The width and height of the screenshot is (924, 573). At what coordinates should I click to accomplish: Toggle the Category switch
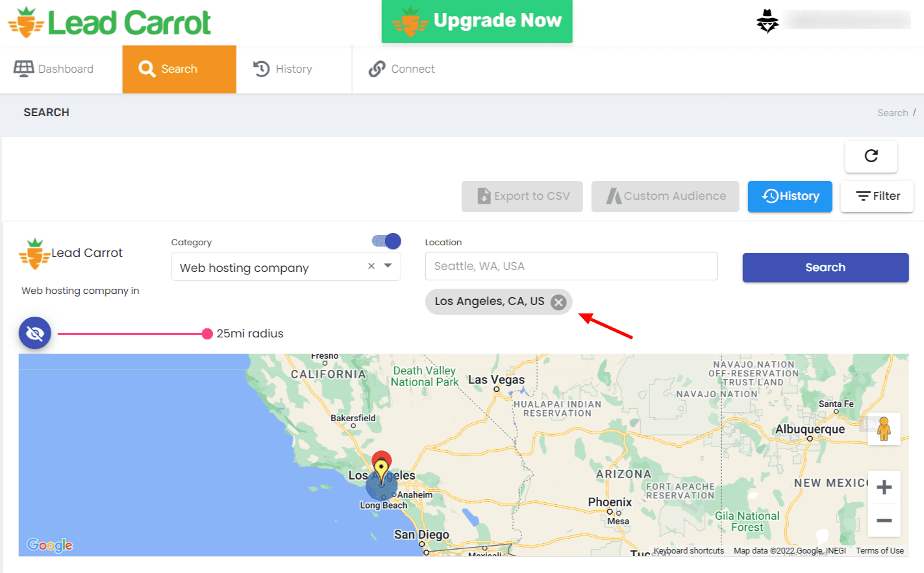[386, 241]
